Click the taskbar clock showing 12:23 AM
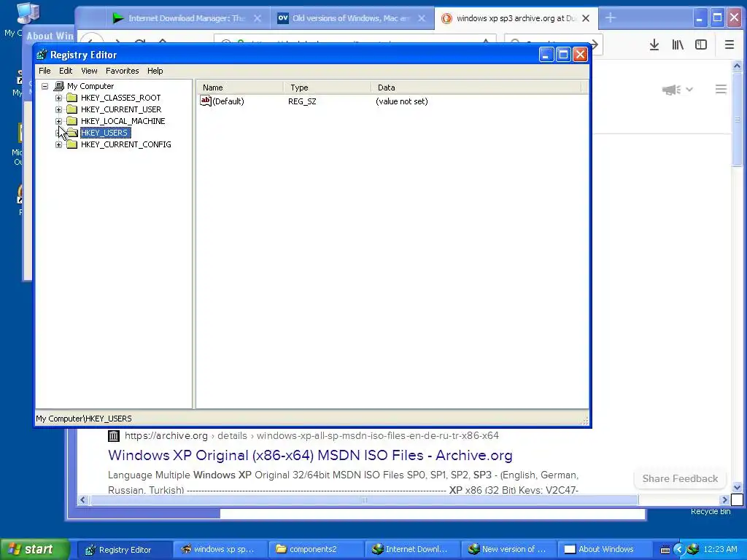The height and width of the screenshot is (560, 747). click(x=720, y=549)
